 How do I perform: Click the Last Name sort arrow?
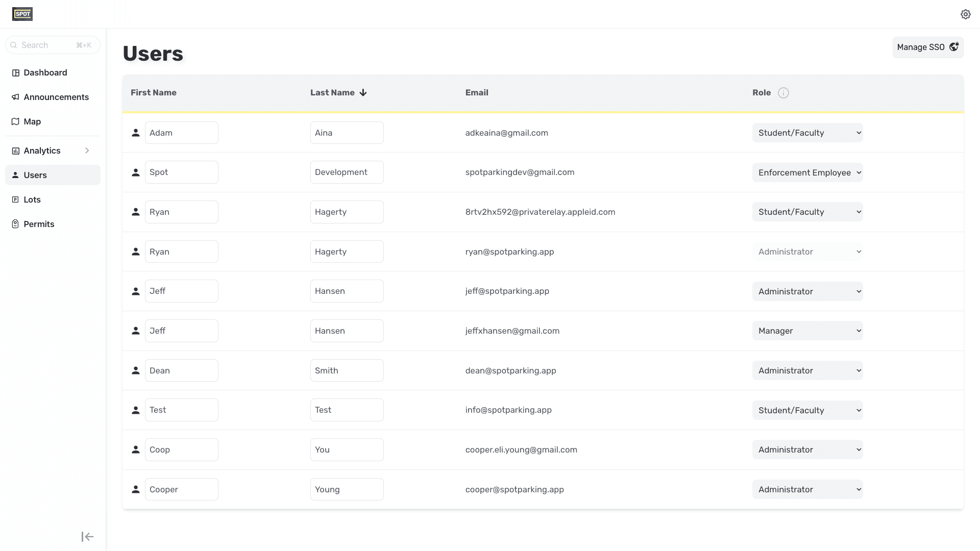pyautogui.click(x=363, y=93)
